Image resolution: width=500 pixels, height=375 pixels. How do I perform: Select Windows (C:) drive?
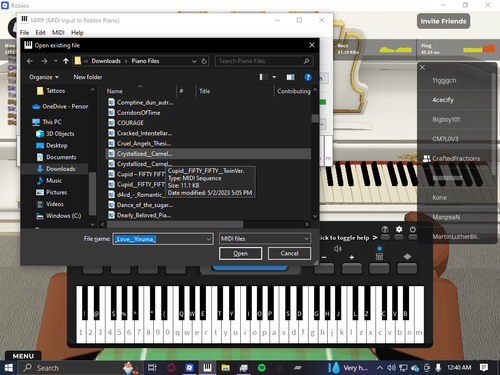pos(59,216)
